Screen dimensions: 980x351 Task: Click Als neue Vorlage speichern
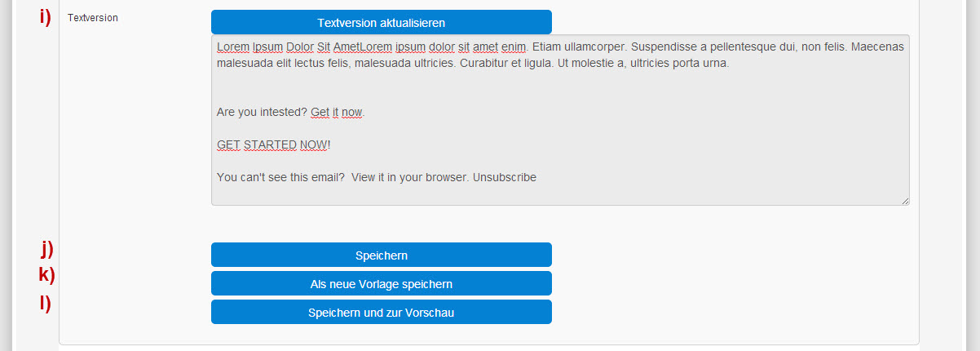pyautogui.click(x=381, y=283)
